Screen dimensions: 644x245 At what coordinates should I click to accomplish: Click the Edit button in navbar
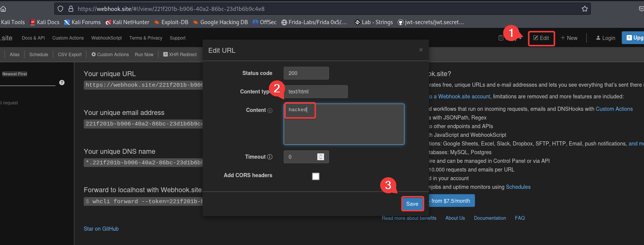pos(541,38)
